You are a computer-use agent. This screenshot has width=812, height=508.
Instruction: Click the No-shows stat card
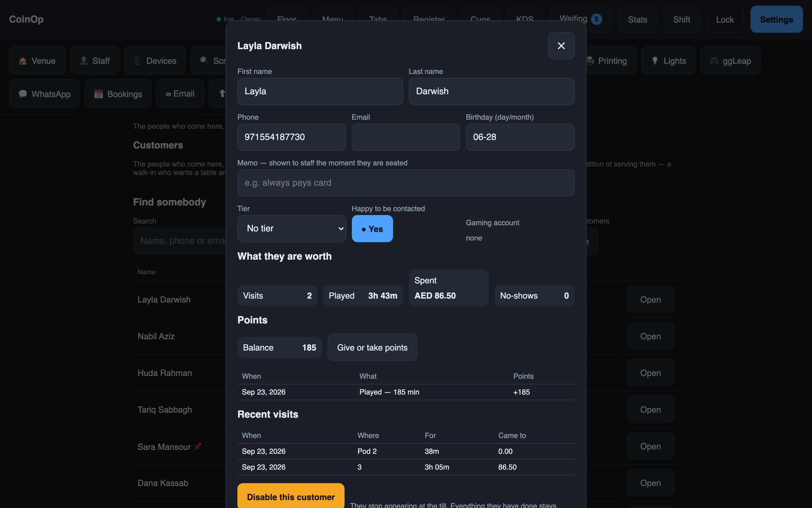pos(534,296)
